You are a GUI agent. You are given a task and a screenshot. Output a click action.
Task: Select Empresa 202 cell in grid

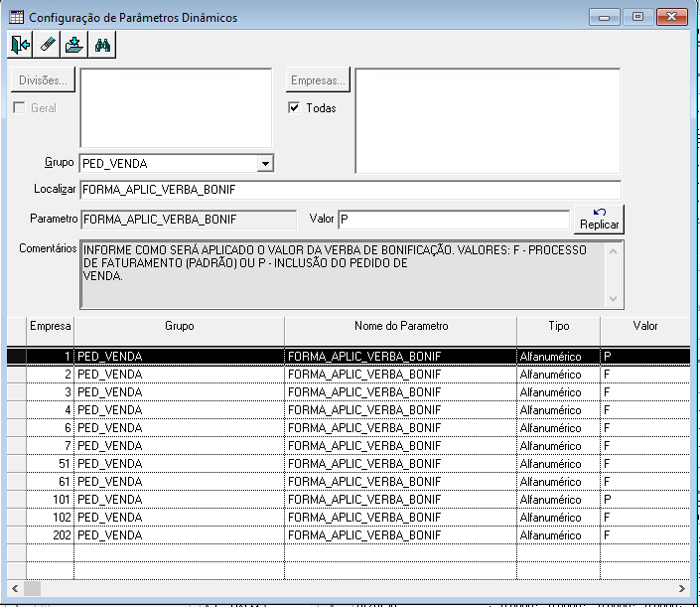coord(50,535)
